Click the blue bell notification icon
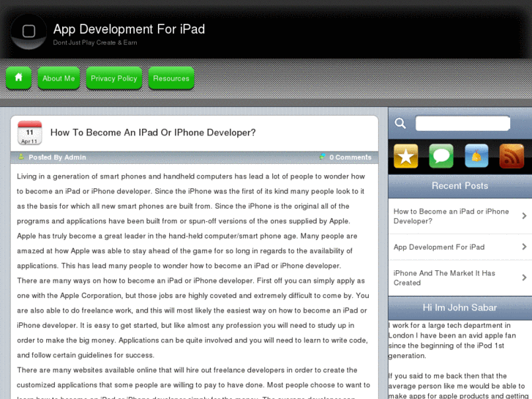Viewport: 532px width, 399px height. coord(476,156)
